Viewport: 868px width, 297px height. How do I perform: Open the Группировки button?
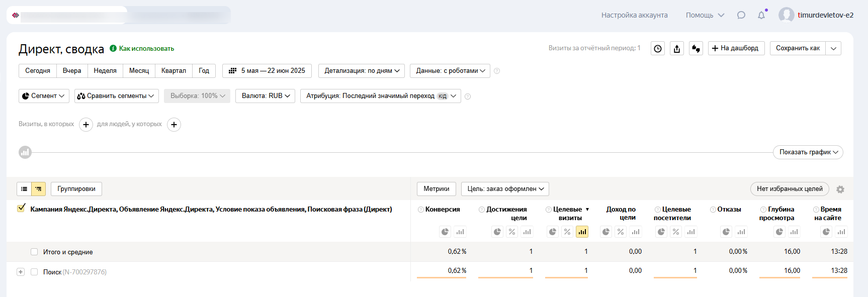76,189
